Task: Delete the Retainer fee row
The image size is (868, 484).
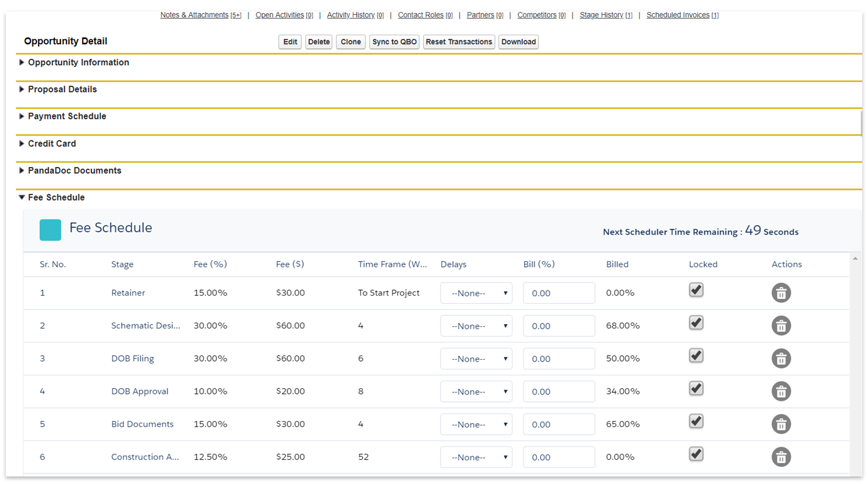Action: (x=781, y=293)
